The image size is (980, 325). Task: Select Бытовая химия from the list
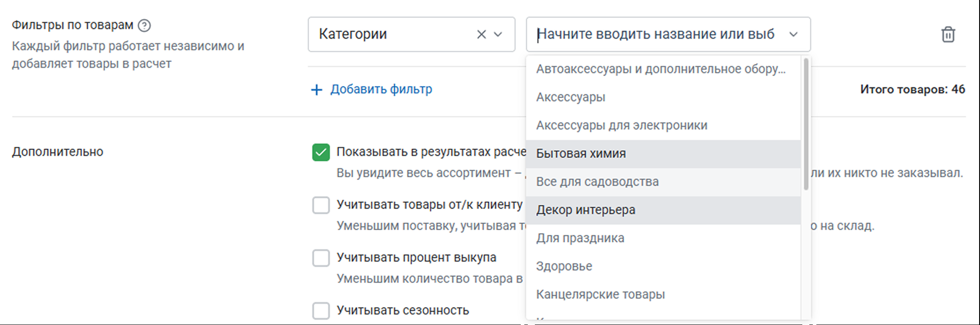[x=581, y=154]
